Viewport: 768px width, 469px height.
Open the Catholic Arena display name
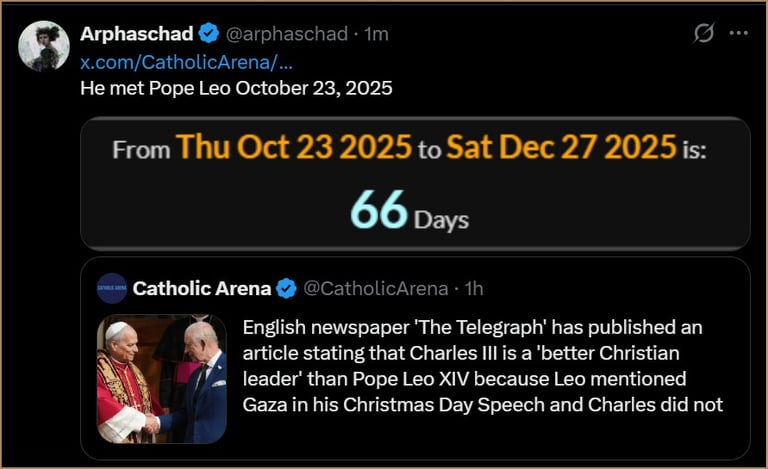[202, 289]
